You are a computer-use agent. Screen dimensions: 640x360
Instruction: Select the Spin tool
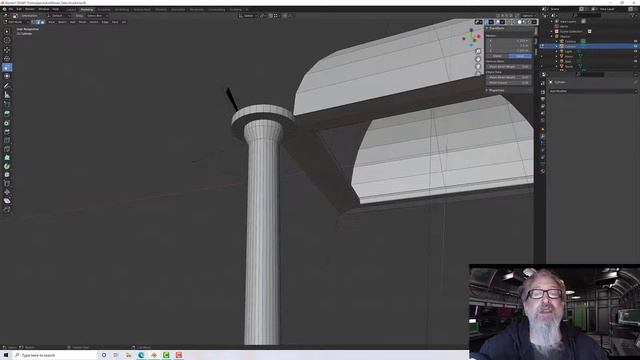(7, 166)
